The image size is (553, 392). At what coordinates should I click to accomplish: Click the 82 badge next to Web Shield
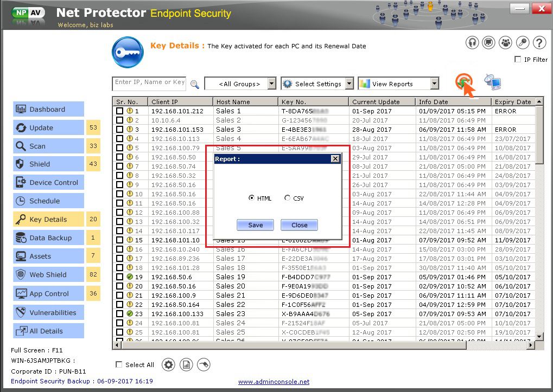point(93,274)
